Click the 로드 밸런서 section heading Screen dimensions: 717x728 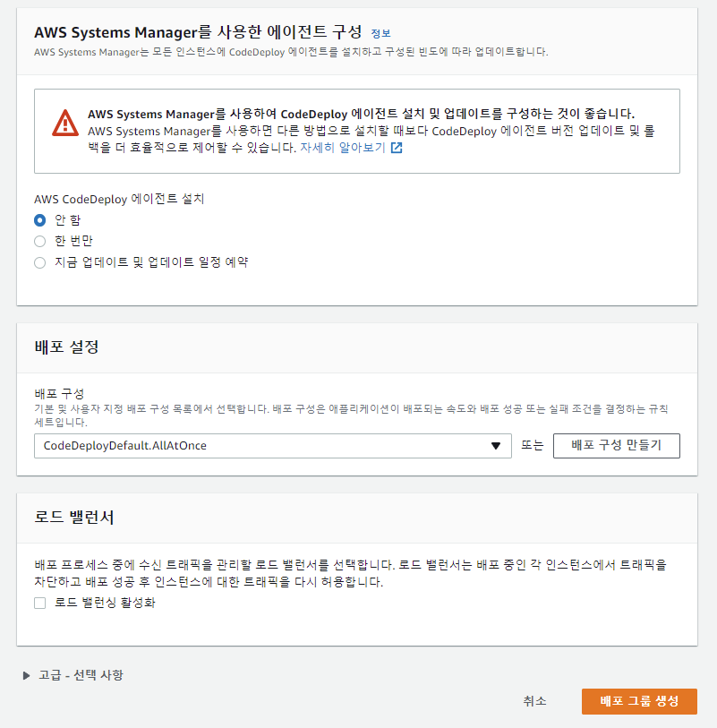(x=73, y=518)
